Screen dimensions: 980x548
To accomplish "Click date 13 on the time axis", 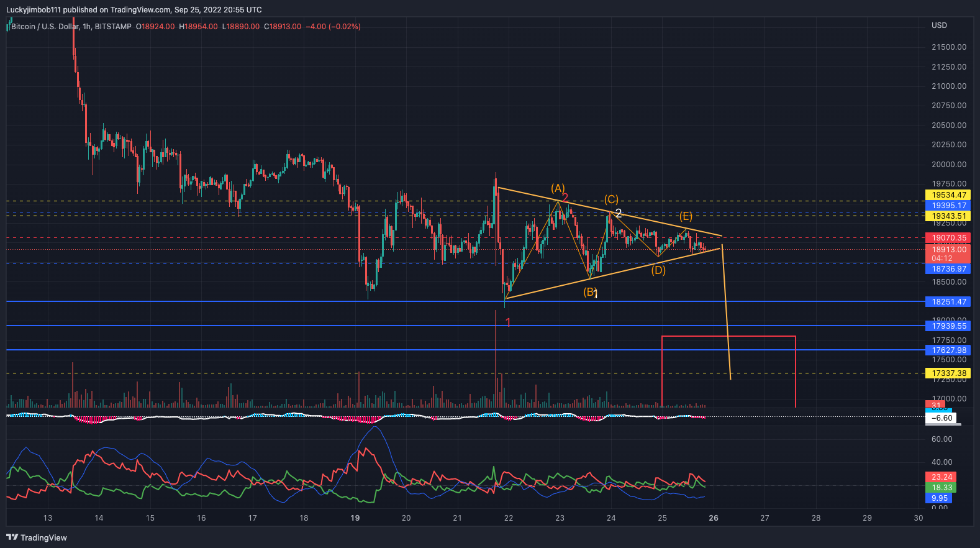I will coord(48,518).
